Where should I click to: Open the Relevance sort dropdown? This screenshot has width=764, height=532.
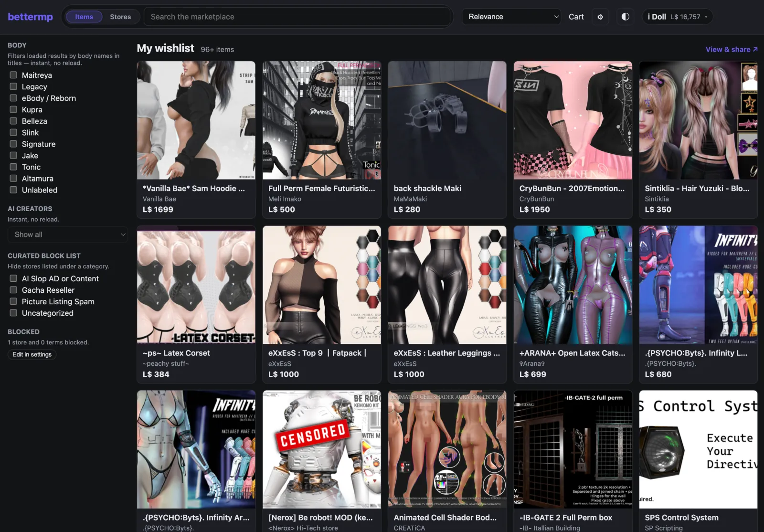511,17
